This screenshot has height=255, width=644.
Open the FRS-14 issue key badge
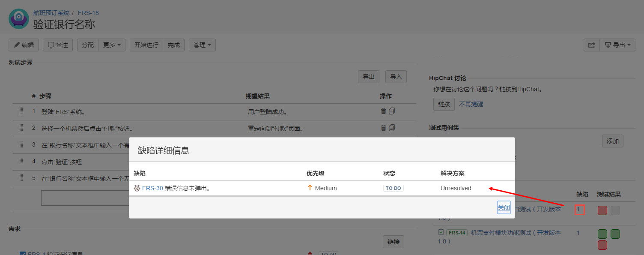[457, 233]
